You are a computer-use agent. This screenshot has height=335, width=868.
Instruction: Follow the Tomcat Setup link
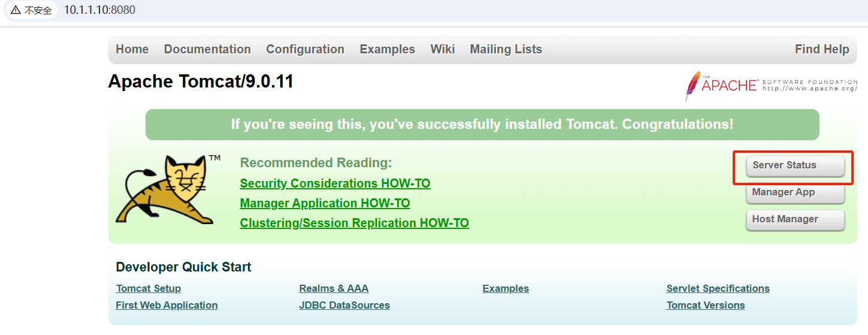(x=149, y=288)
